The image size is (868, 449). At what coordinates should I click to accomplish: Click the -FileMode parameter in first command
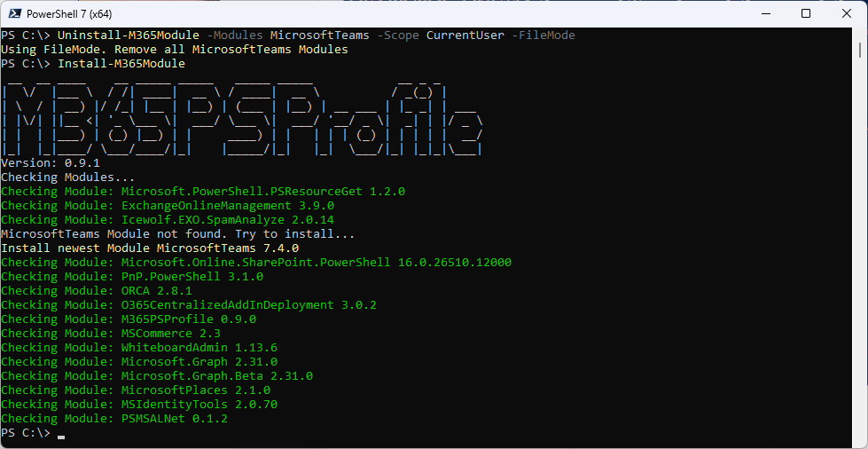(x=543, y=35)
